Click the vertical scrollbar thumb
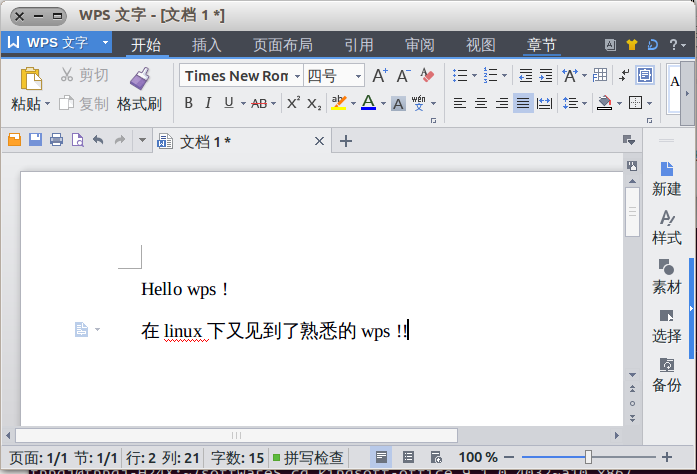Image resolution: width=697 pixels, height=474 pixels. point(632,212)
